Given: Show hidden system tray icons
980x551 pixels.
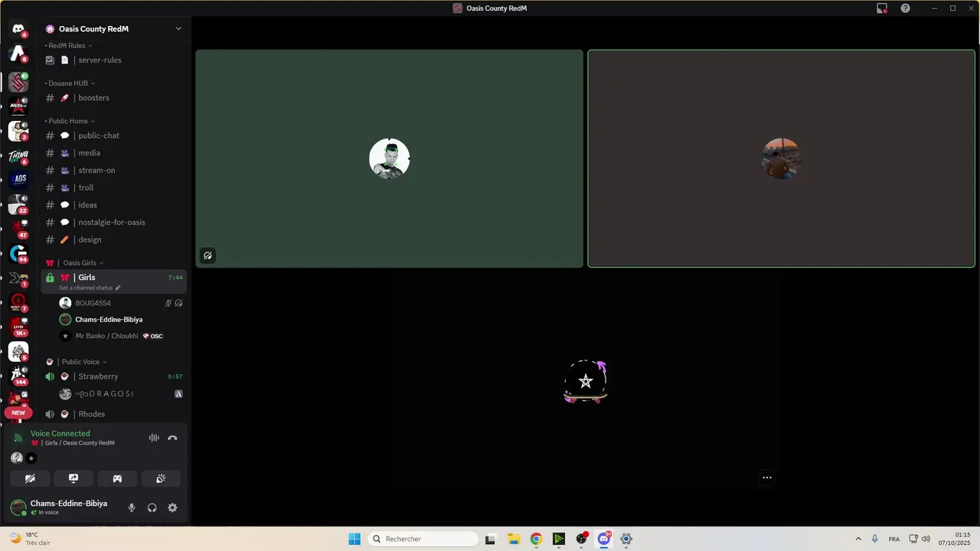Looking at the screenshot, I should (x=858, y=539).
